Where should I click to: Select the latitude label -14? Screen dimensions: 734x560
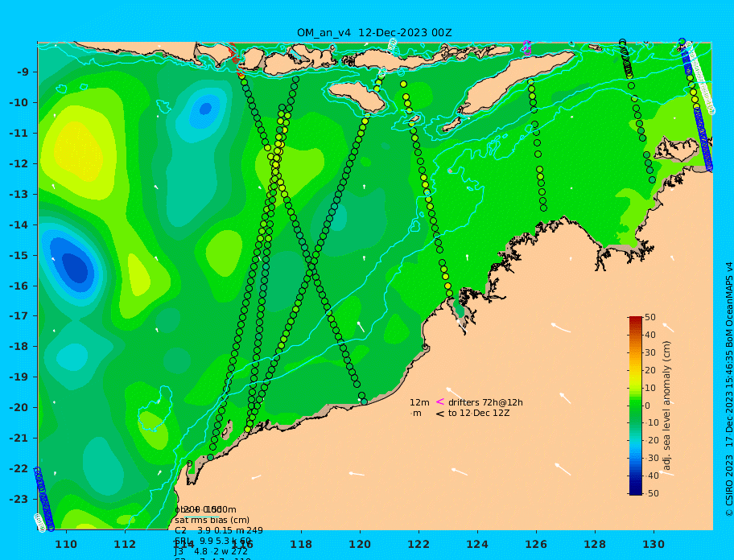click(x=19, y=225)
